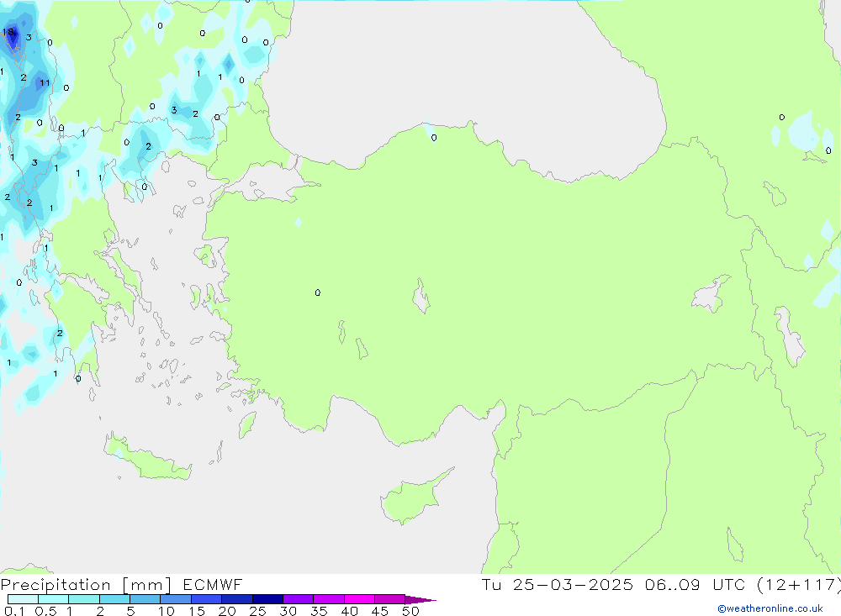Image resolution: width=841 pixels, height=616 pixels.
Task: Pick the 15–20 mm legend color segment
Action: [207, 599]
